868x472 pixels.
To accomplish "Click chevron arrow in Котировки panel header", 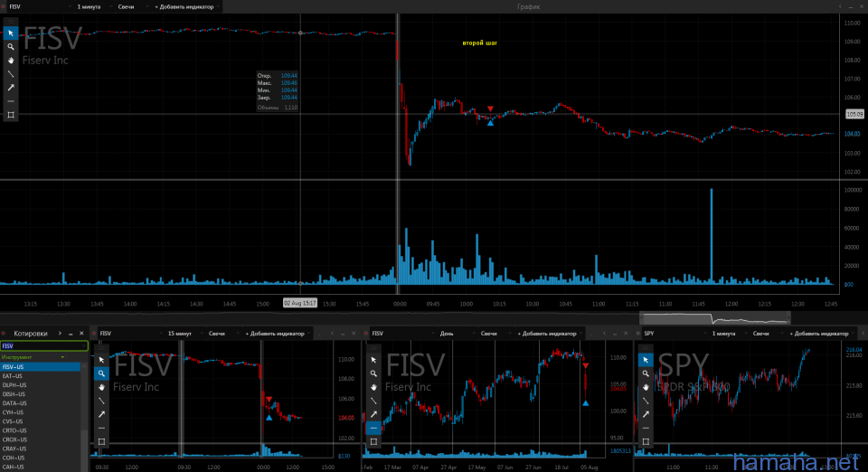I will [x=60, y=334].
